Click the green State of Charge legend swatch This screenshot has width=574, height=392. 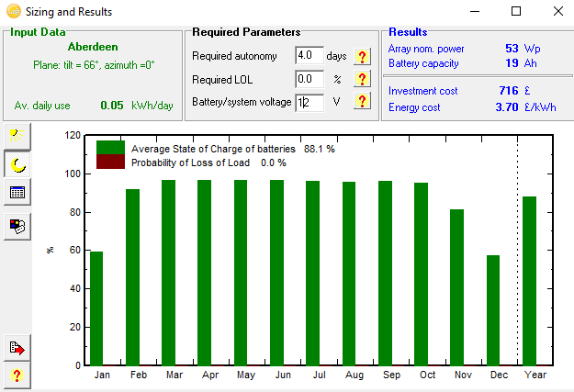point(111,148)
